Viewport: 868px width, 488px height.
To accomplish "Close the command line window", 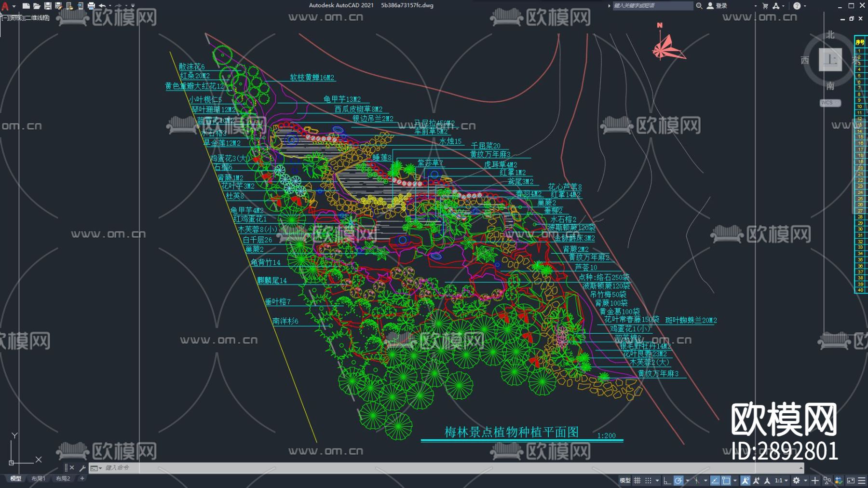I will pyautogui.click(x=72, y=468).
